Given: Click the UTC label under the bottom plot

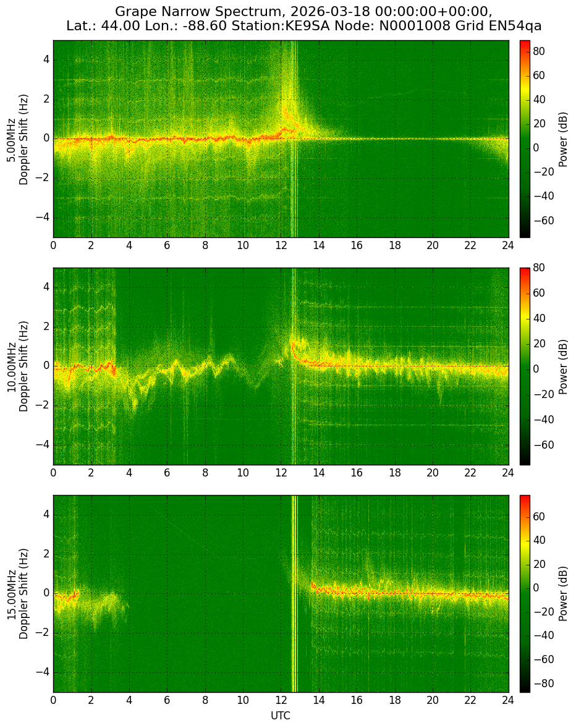Looking at the screenshot, I should tap(281, 716).
